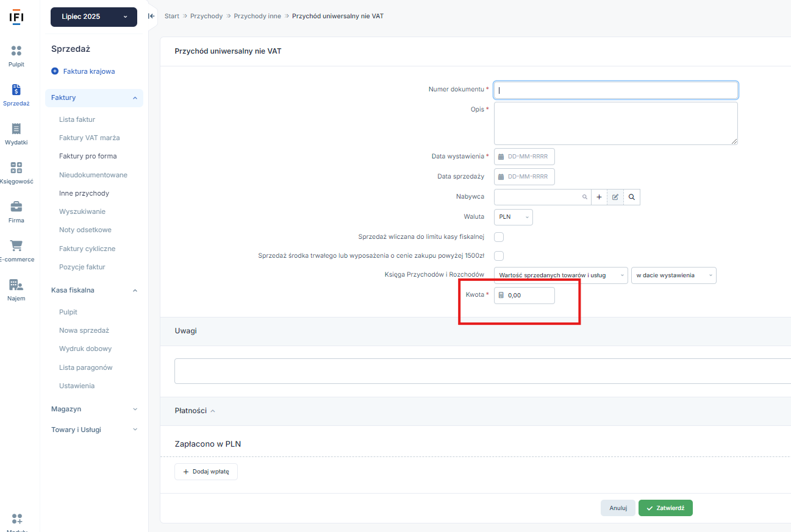Open the Lipiec 2025 period dropdown

click(94, 16)
